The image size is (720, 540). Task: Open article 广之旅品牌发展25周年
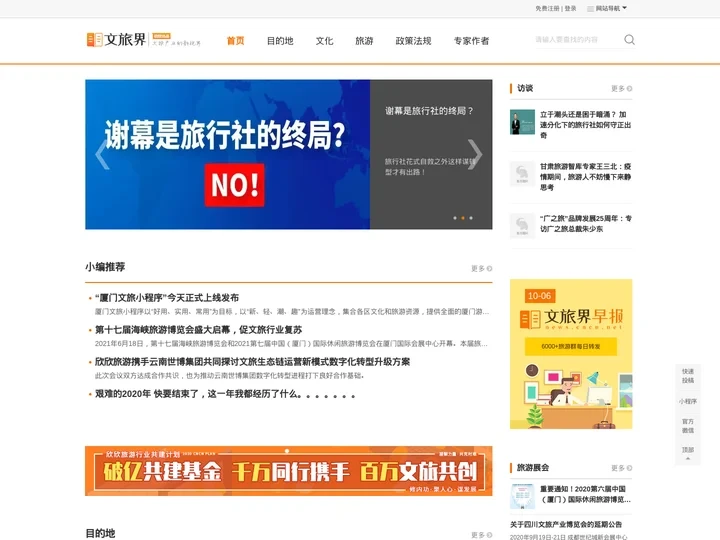click(x=585, y=224)
